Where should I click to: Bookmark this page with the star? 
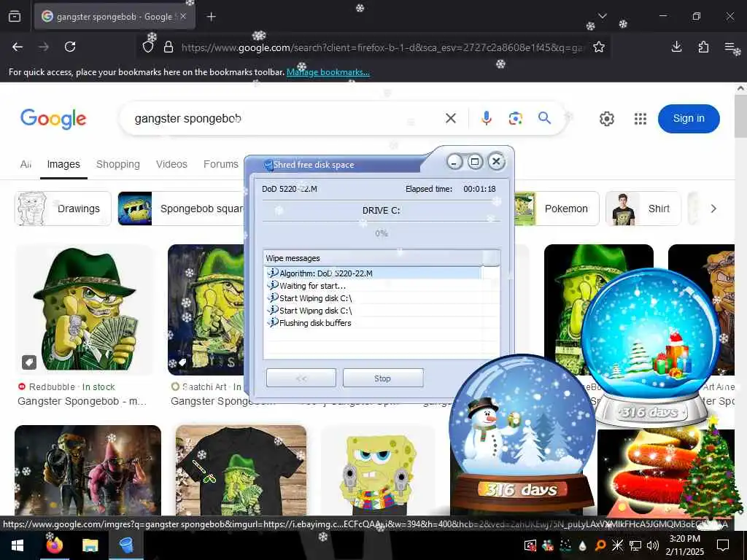pyautogui.click(x=599, y=47)
